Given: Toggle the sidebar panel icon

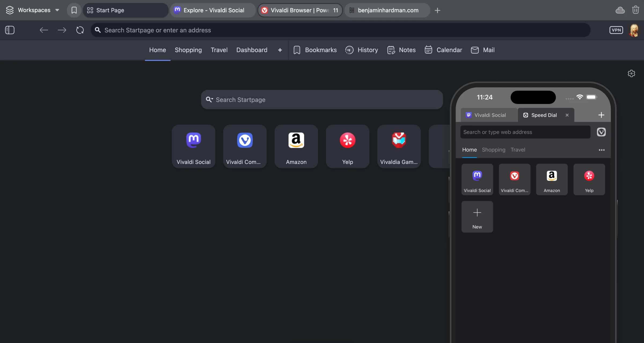Looking at the screenshot, I should pyautogui.click(x=10, y=30).
